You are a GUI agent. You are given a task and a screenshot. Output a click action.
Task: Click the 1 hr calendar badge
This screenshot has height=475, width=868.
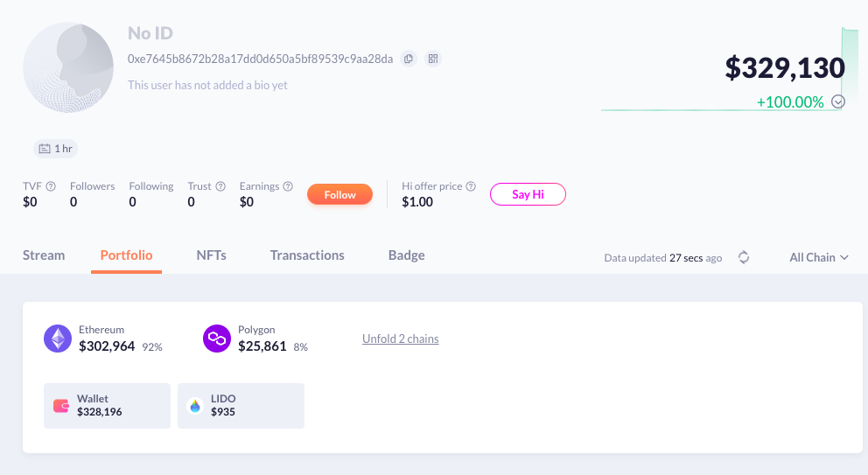(56, 149)
